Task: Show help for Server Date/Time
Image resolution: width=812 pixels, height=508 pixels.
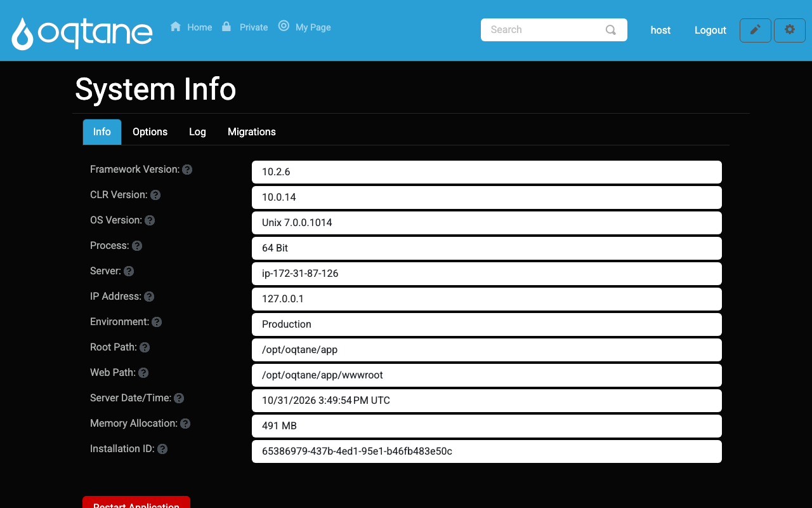Action: click(x=179, y=398)
